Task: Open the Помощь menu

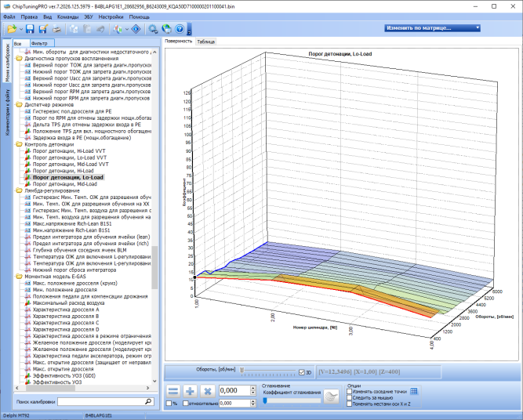Action: tap(139, 16)
